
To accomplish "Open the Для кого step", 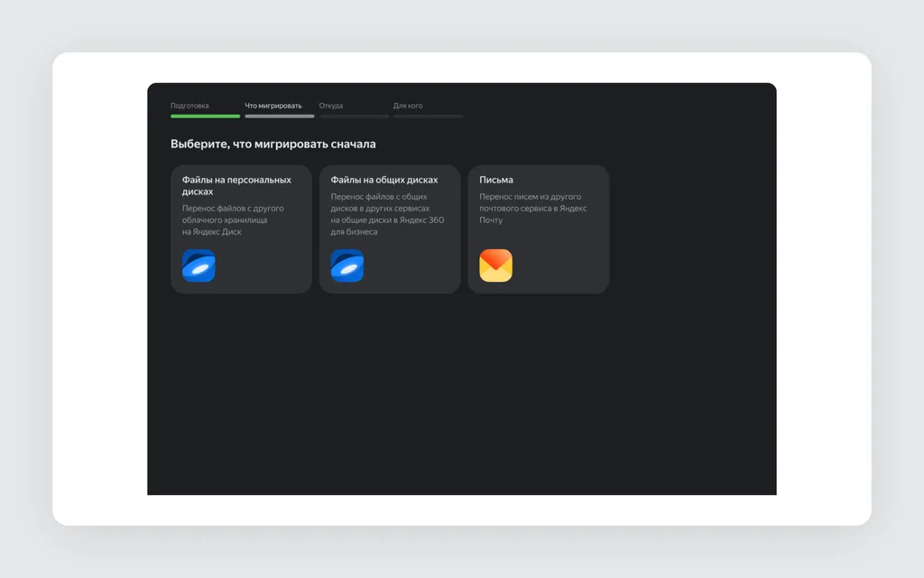I will pos(408,106).
